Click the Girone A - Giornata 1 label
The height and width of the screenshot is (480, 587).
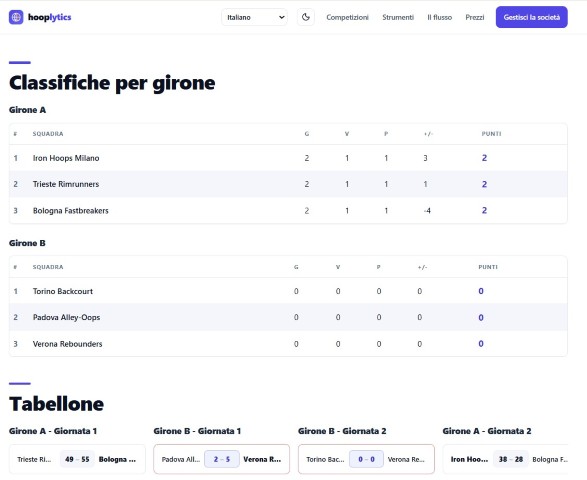point(53,431)
